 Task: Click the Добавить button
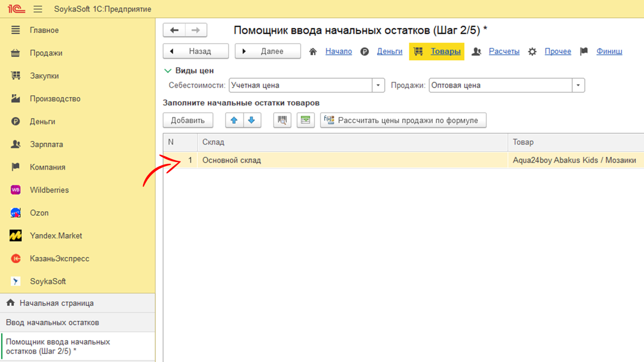(188, 120)
